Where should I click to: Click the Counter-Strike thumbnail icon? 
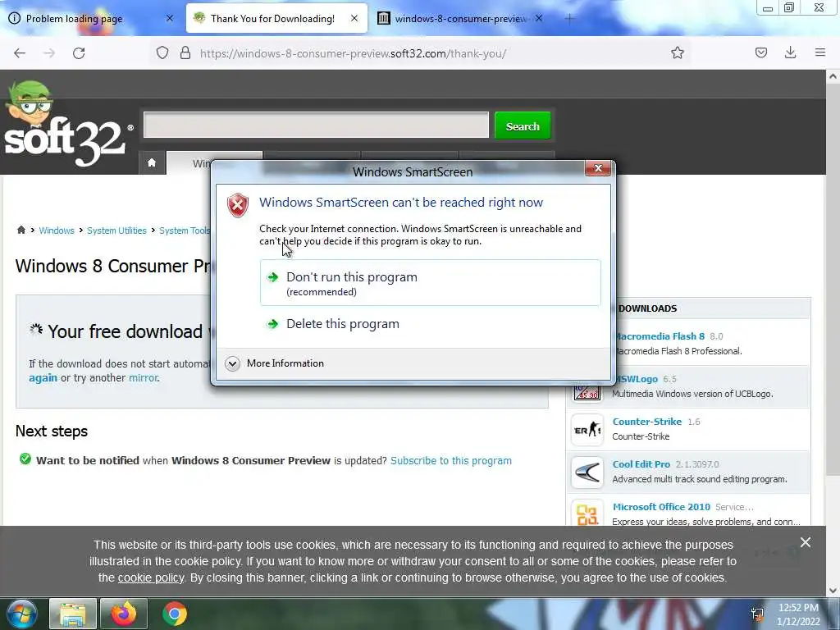(x=587, y=430)
